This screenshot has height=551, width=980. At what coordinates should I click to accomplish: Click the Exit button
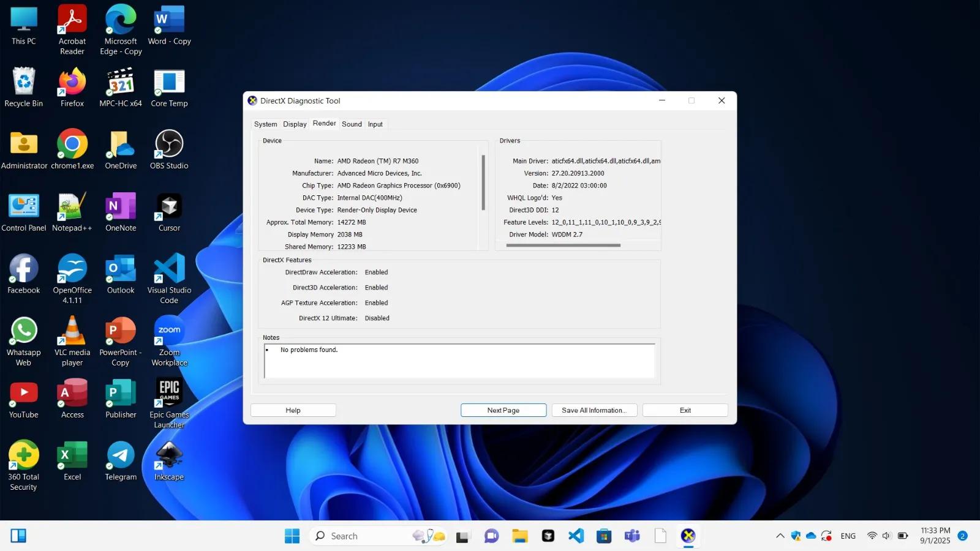[685, 410]
